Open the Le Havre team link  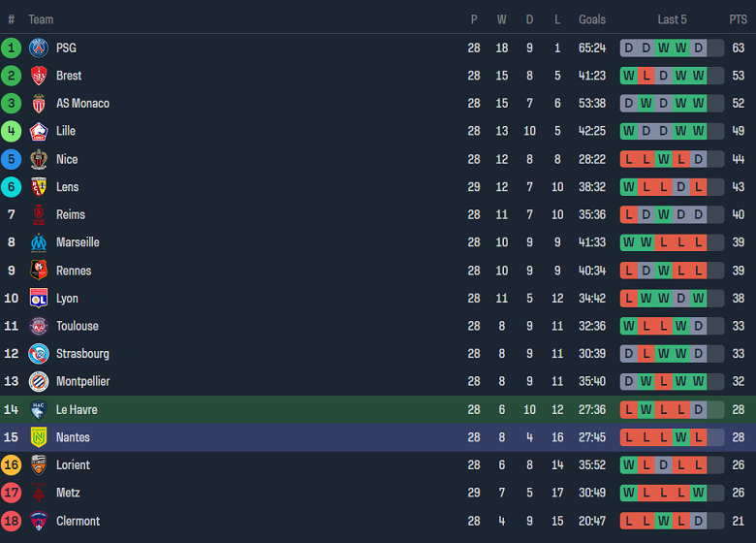pos(77,409)
